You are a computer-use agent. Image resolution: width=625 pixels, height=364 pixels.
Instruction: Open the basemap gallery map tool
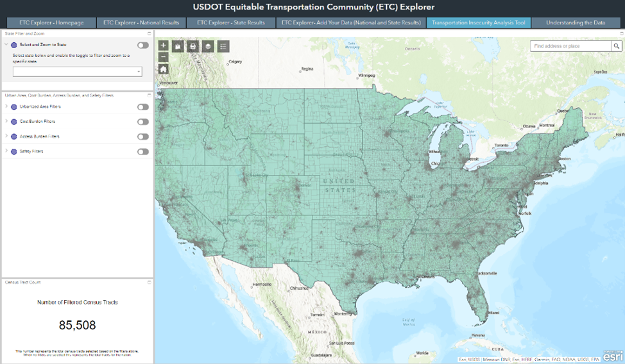tap(178, 47)
